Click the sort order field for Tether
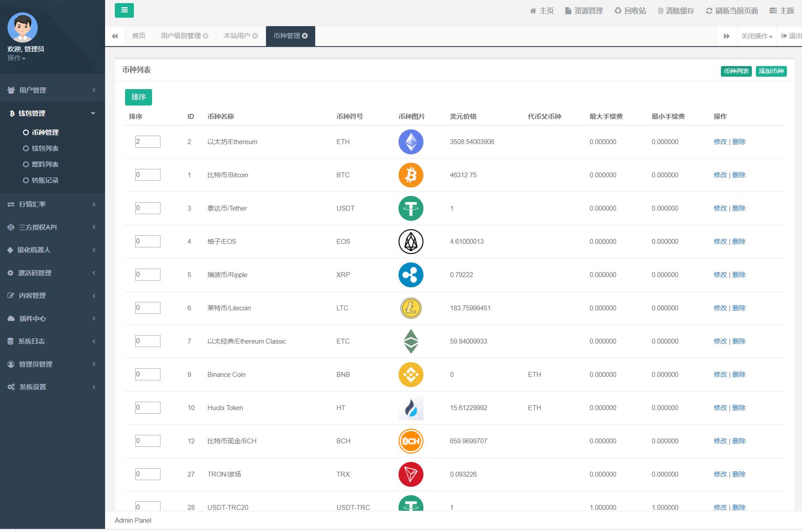The image size is (802, 532). coord(148,208)
